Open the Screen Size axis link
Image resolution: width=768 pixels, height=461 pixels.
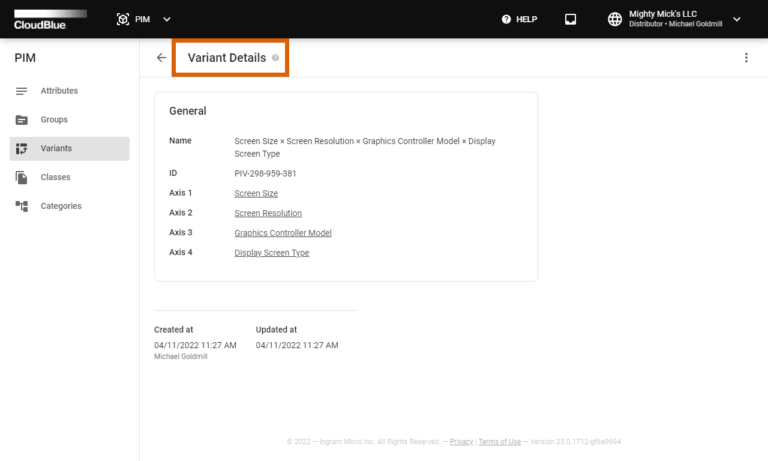click(x=256, y=194)
